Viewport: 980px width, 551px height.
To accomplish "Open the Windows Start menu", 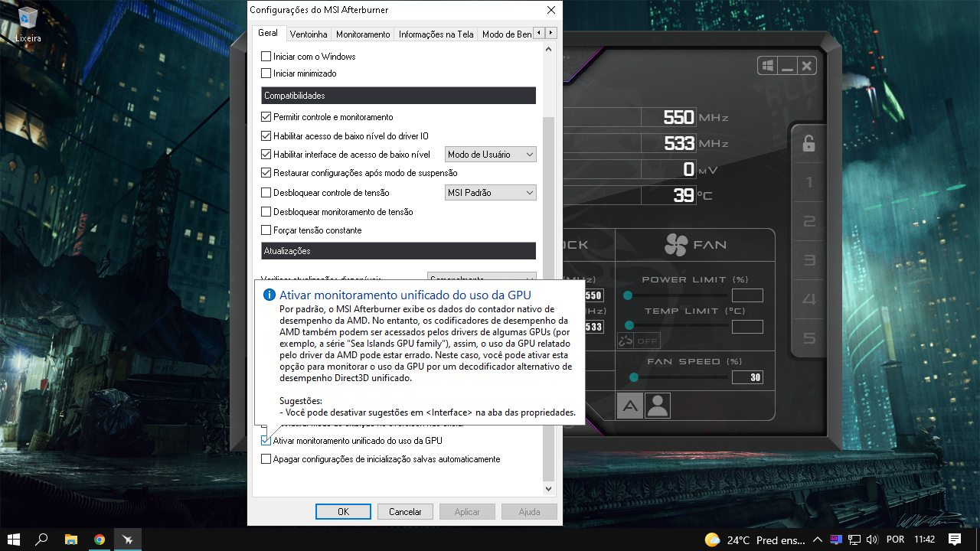I will (13, 540).
